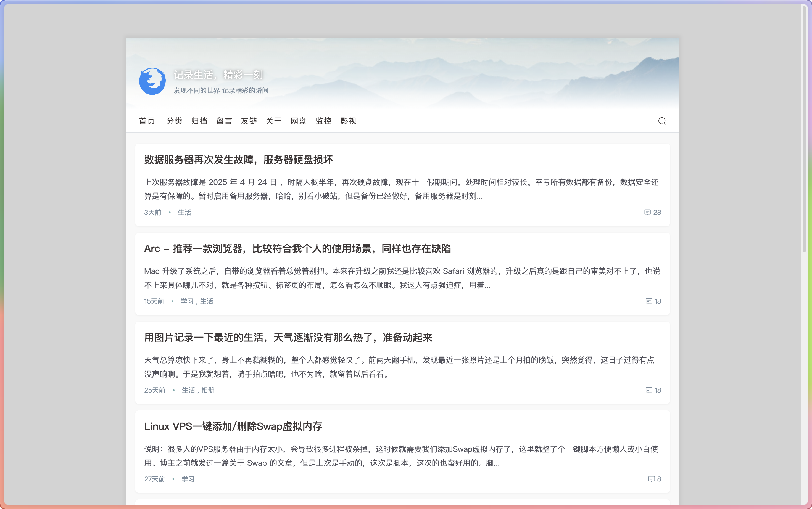Open the 影视 navigation link
This screenshot has width=812, height=509.
click(x=348, y=121)
